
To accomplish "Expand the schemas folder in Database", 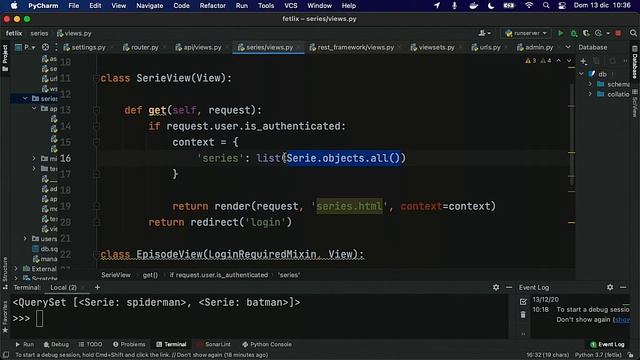I will tap(590, 84).
